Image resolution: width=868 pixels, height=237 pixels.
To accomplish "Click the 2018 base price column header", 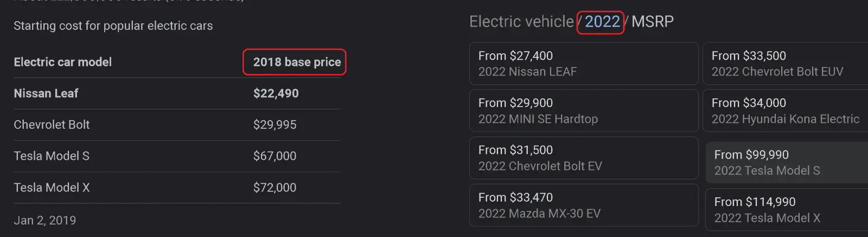I will [297, 62].
